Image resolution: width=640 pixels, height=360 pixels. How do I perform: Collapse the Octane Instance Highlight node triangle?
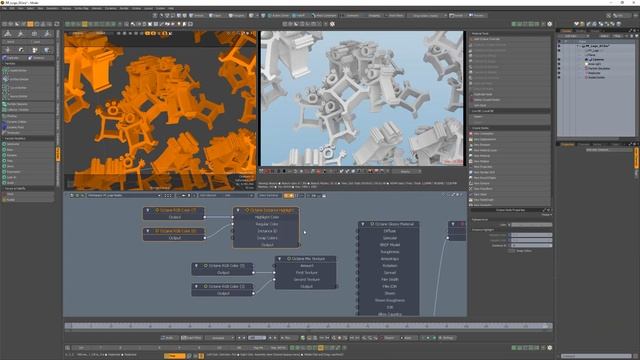[238, 210]
